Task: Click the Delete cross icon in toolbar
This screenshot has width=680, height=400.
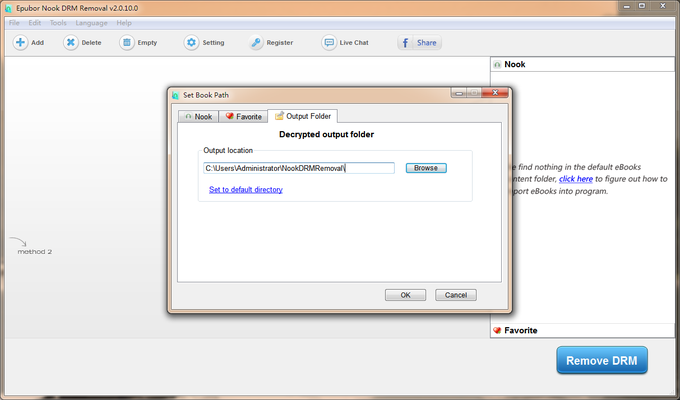Action: (71, 43)
